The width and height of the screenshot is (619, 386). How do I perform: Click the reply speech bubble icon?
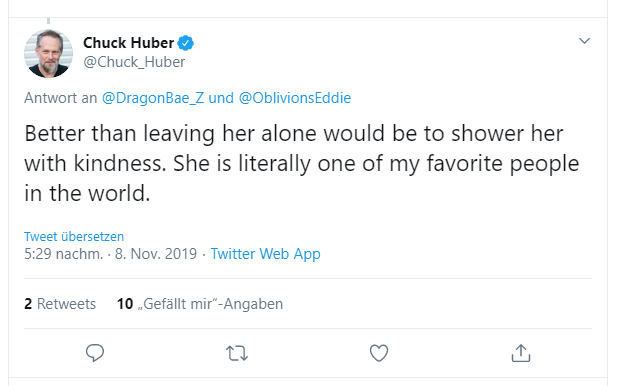tap(95, 353)
